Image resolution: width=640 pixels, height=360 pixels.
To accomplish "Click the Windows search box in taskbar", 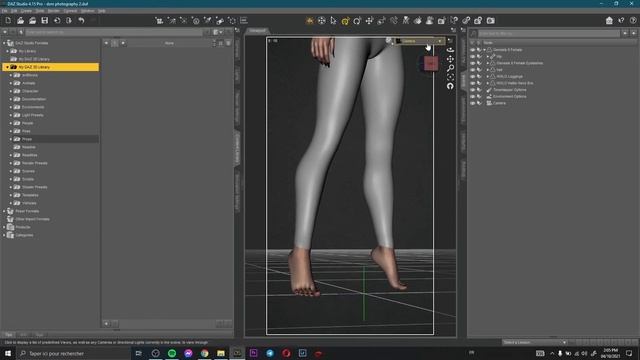I will pos(74,353).
